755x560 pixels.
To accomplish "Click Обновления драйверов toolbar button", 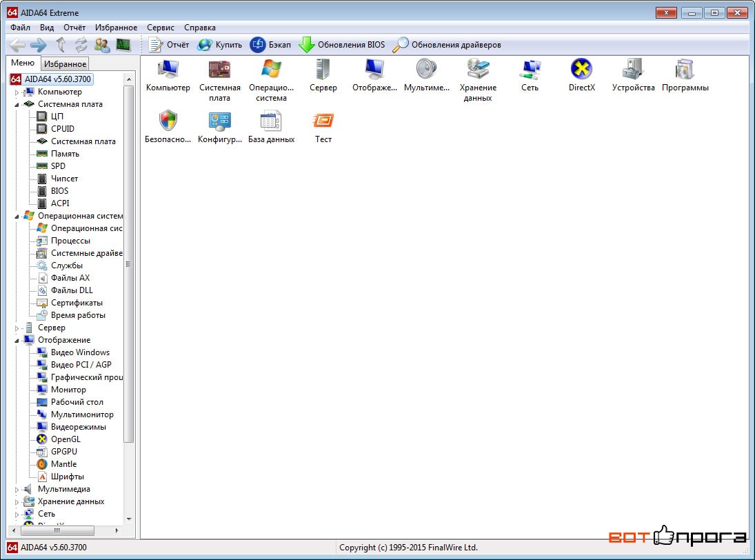I will click(447, 45).
